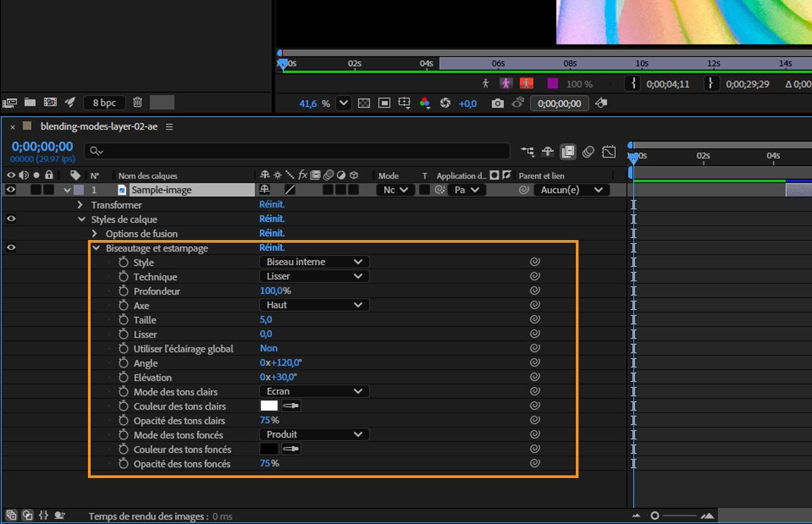The width and height of the screenshot is (812, 524).
Task: Click stopwatch next to Profondeur property
Action: [x=123, y=291]
